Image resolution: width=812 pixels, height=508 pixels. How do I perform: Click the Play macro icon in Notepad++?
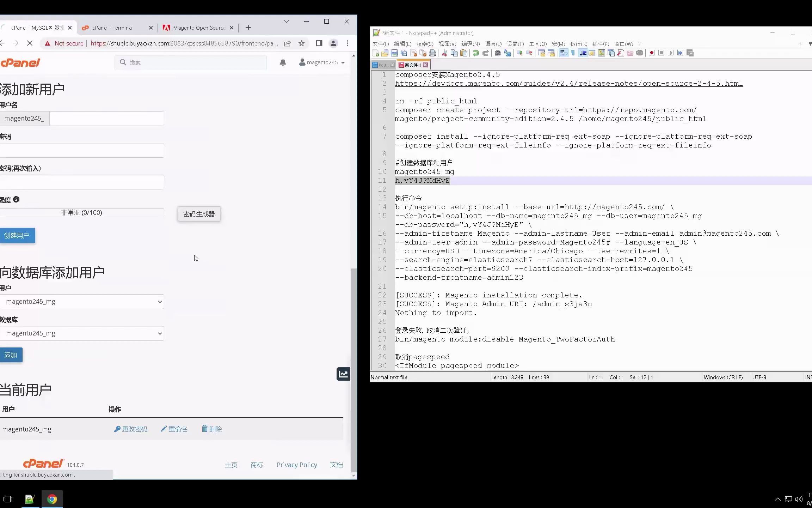[671, 53]
